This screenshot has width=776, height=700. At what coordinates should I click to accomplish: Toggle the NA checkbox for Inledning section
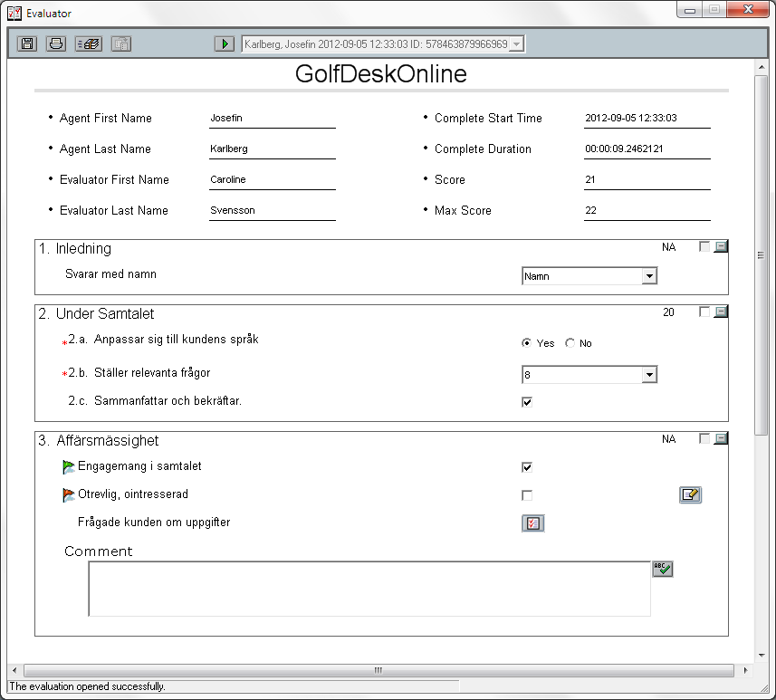coord(704,246)
